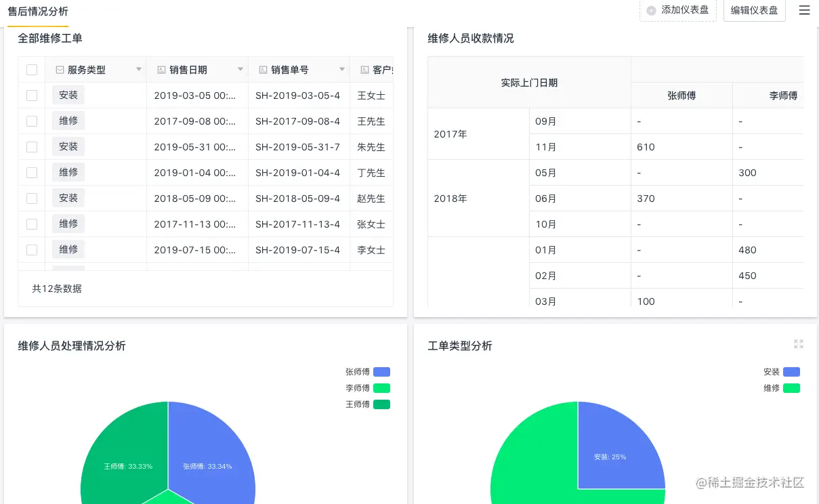Click the 2018年 row group
This screenshot has width=819, height=504.
click(x=478, y=198)
